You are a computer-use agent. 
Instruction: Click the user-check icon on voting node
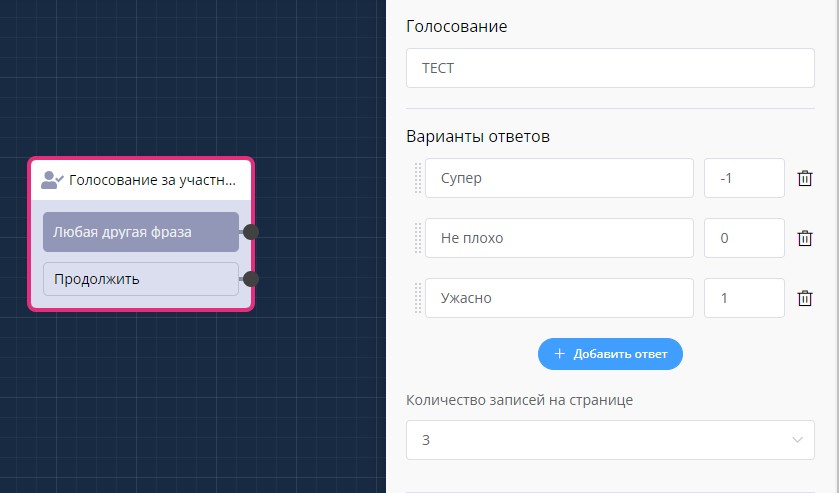[52, 181]
